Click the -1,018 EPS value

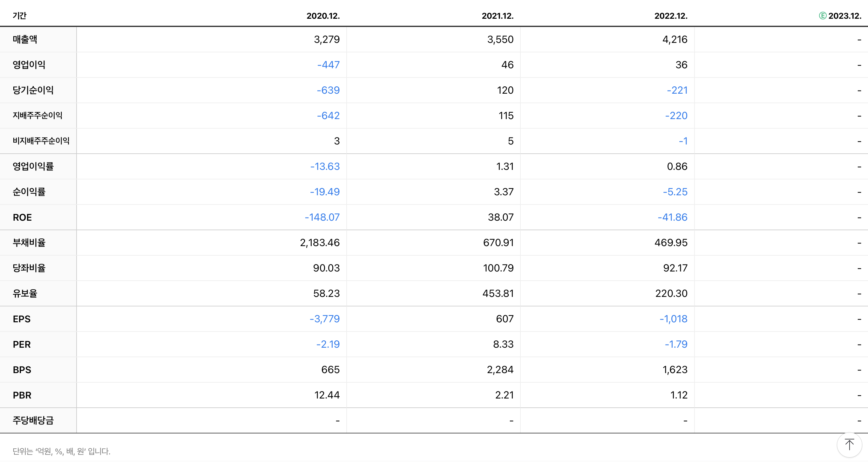coord(673,319)
